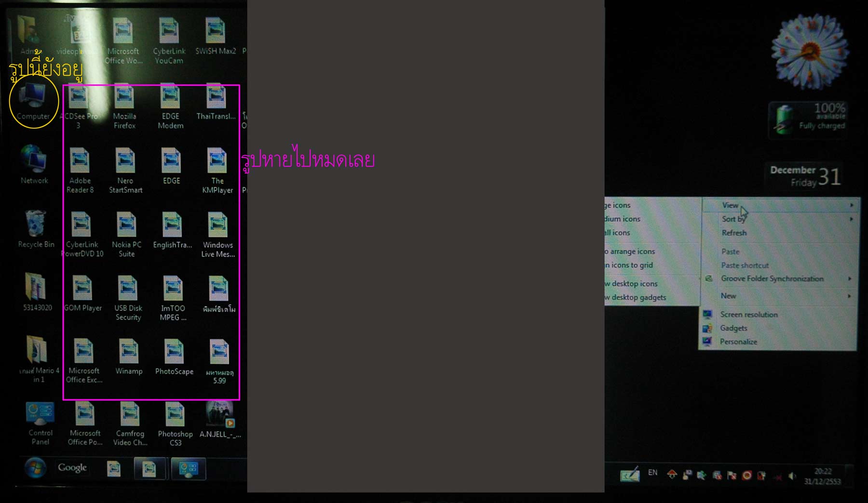Select the PhotoScape shortcut

pos(174,357)
